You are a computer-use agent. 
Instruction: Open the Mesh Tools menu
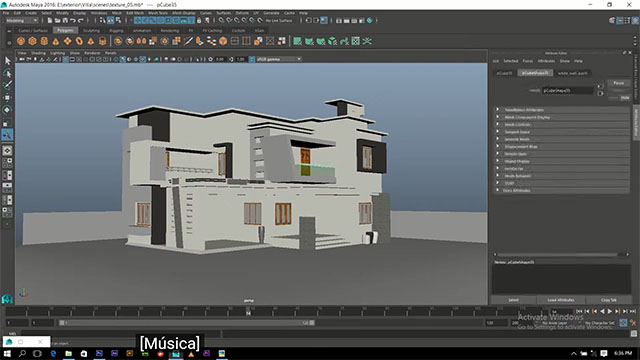click(x=158, y=13)
